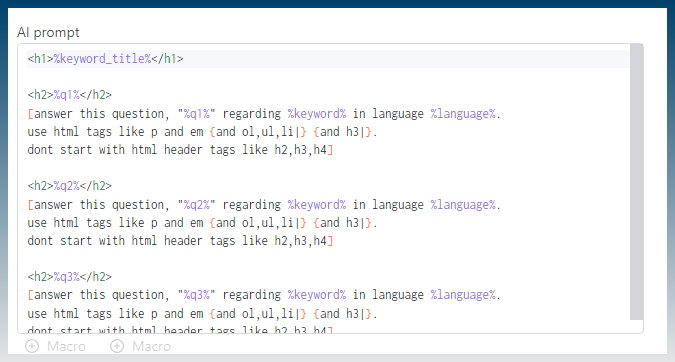675x362 pixels.
Task: Click the answer this question "%q2%" line
Action: [264, 204]
